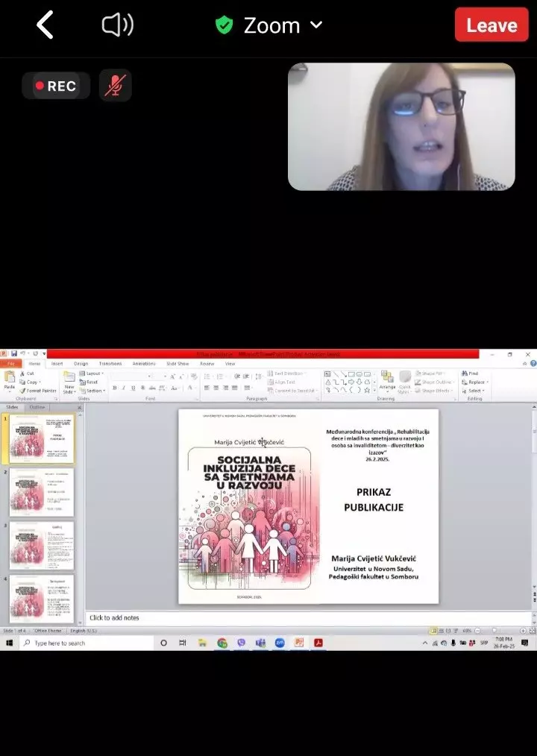Open the Shape Effects dropdown
This screenshot has height=756, width=537.
click(433, 391)
